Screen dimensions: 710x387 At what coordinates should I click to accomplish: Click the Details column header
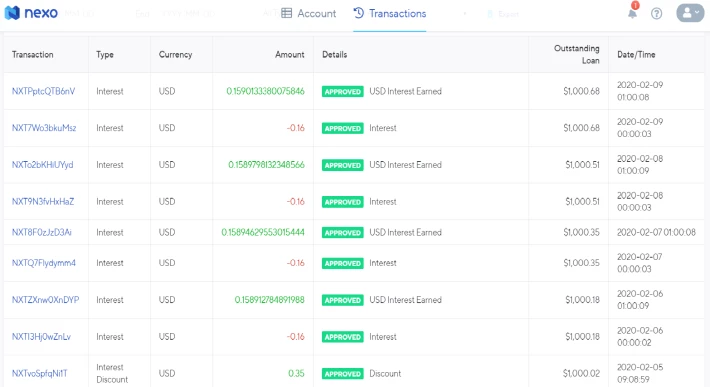coord(335,54)
